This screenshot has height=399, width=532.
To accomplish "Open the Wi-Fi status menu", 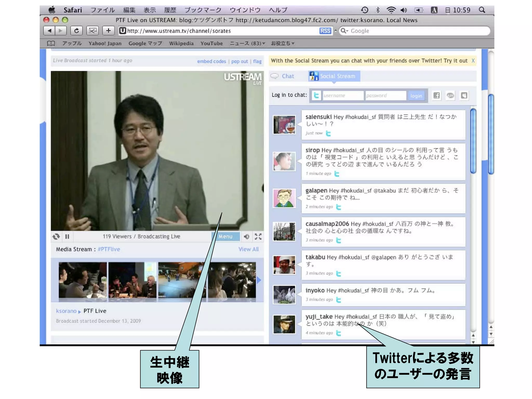I will pyautogui.click(x=391, y=10).
